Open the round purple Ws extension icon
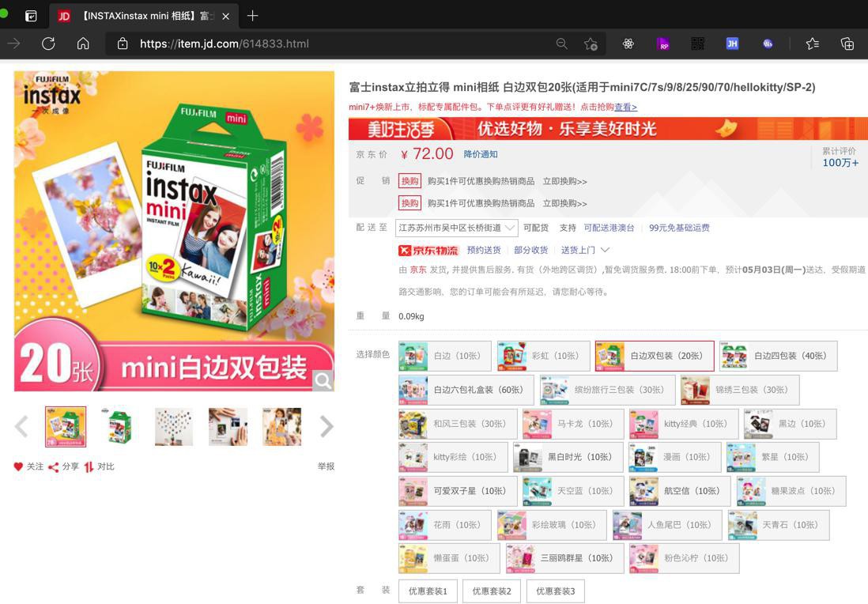This screenshot has width=868, height=604. (768, 43)
